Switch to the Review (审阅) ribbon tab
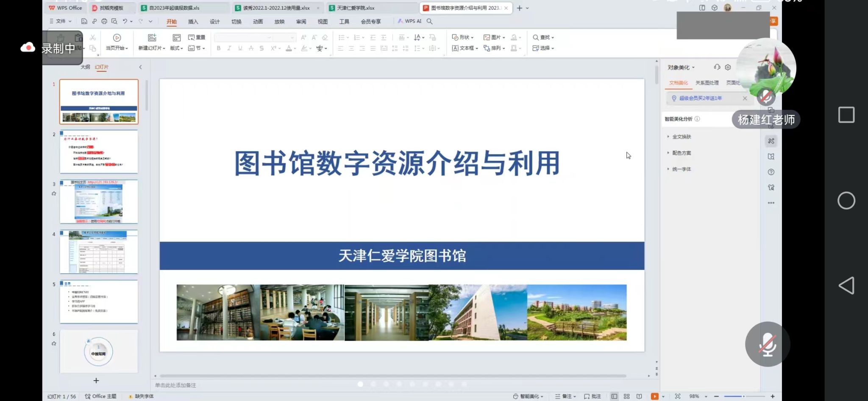The width and height of the screenshot is (868, 401). click(301, 22)
